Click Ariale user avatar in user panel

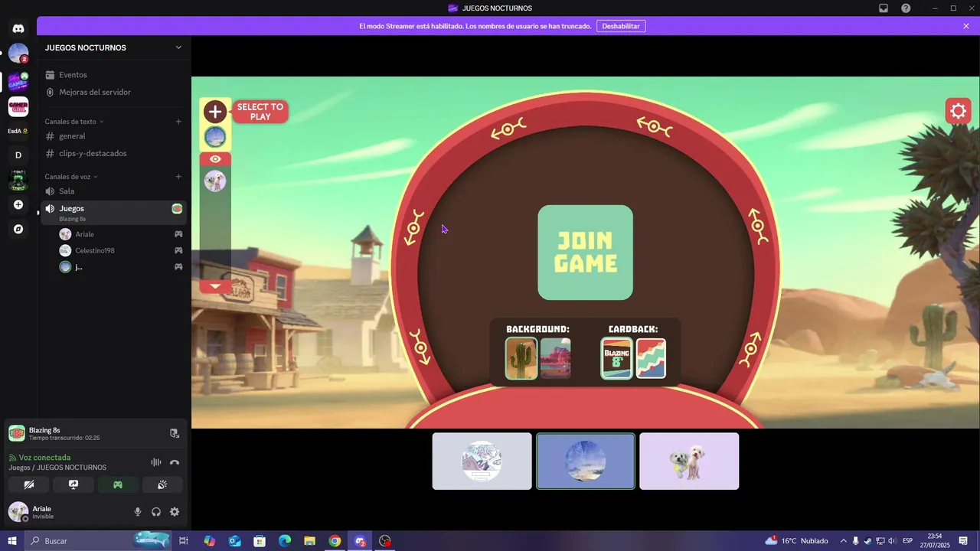click(x=18, y=512)
